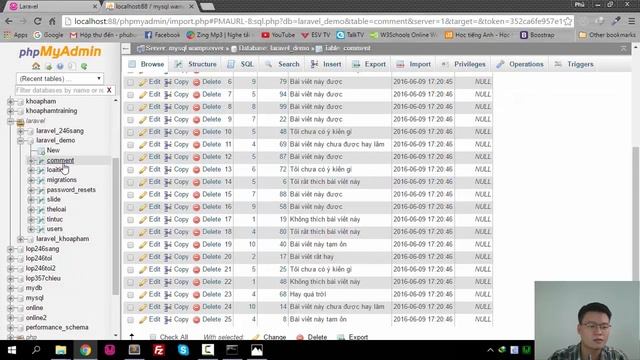Open the tintuc table link

pos(55,220)
